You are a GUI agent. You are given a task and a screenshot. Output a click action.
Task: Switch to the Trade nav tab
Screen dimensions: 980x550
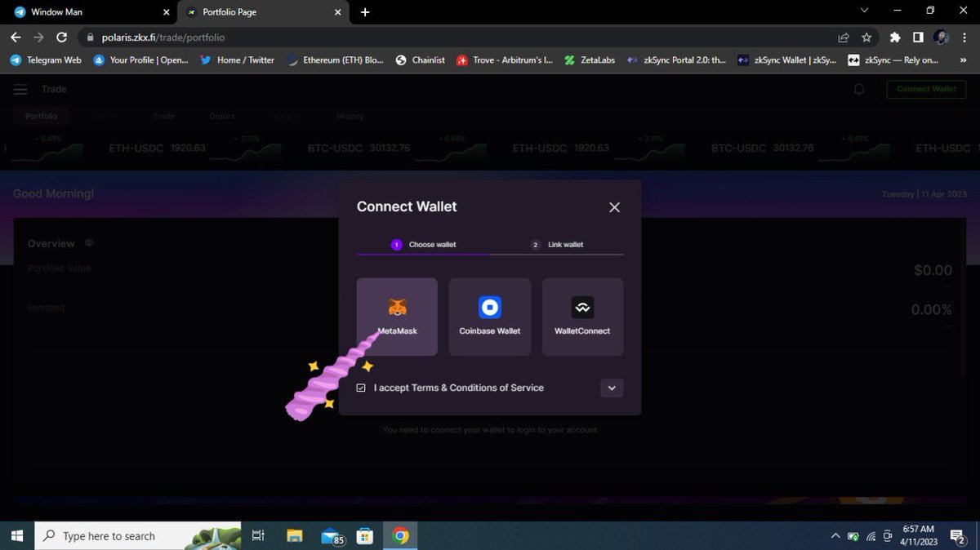point(163,116)
